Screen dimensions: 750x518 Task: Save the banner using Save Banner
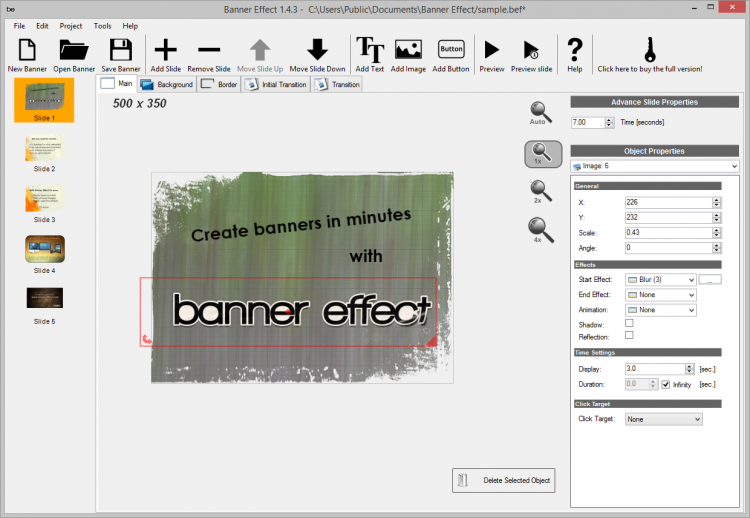click(121, 50)
